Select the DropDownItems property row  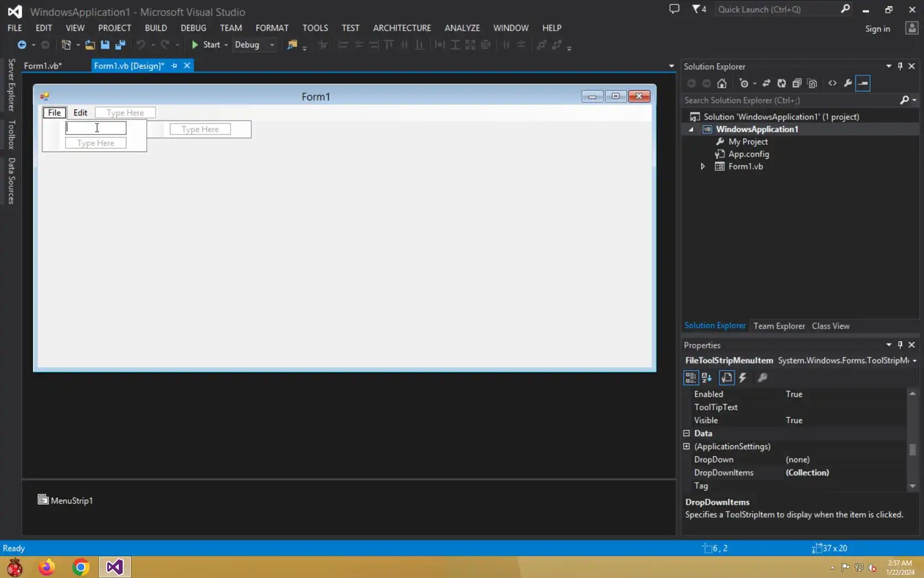pos(795,473)
